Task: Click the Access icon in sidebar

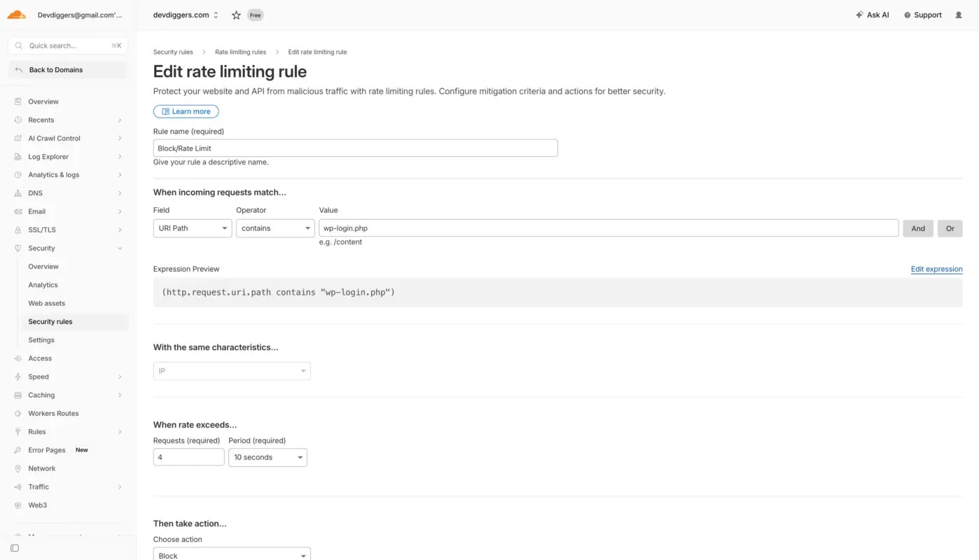Action: (x=18, y=358)
